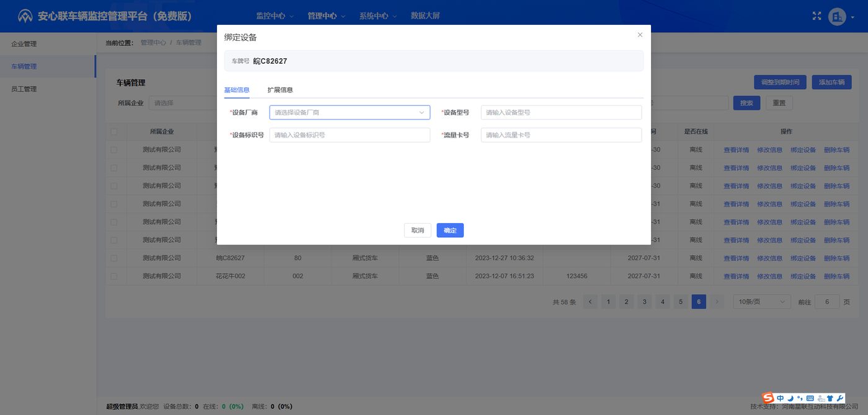
Task: Close the 绑定设备 dialog with the X
Action: [x=640, y=35]
